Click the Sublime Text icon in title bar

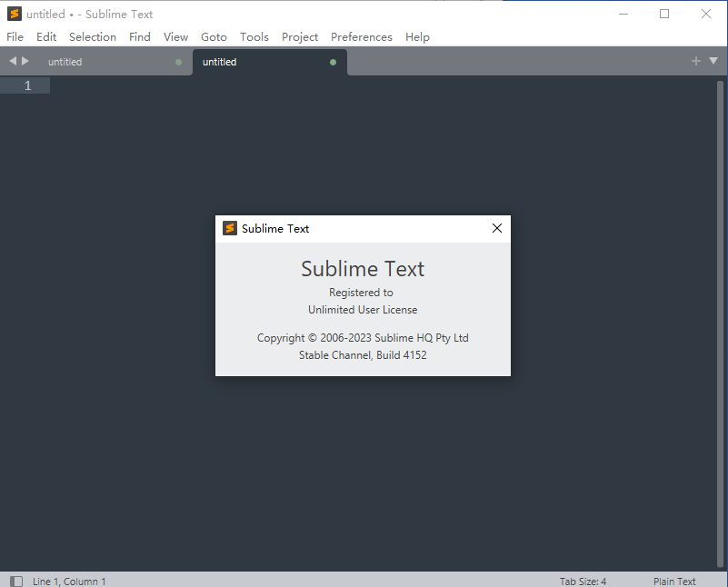point(15,14)
